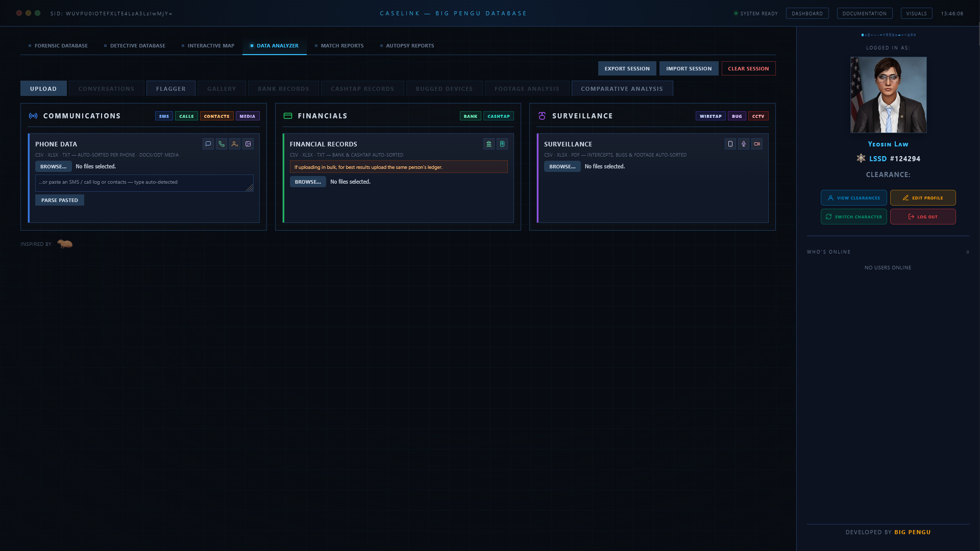Click the Big Pengu developer link
980x551 pixels.
[913, 532]
